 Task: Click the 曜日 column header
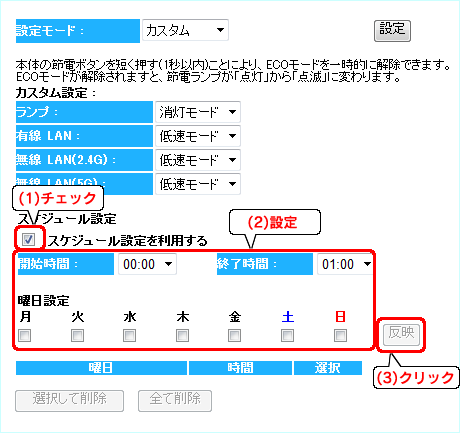click(101, 368)
